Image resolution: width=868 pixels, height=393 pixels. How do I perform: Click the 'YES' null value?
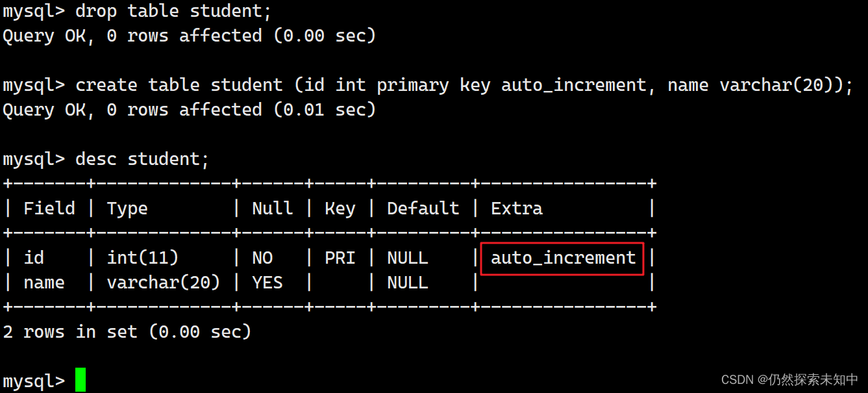(267, 283)
